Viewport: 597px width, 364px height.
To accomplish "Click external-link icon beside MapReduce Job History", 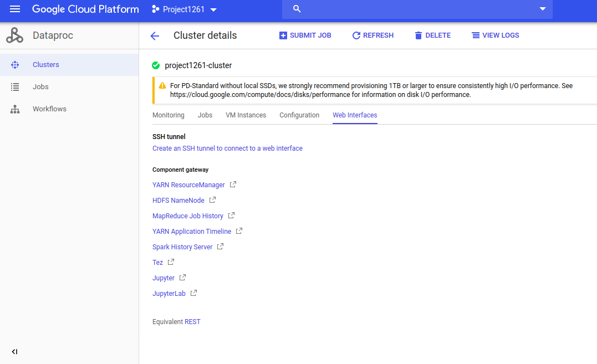I will [231, 216].
